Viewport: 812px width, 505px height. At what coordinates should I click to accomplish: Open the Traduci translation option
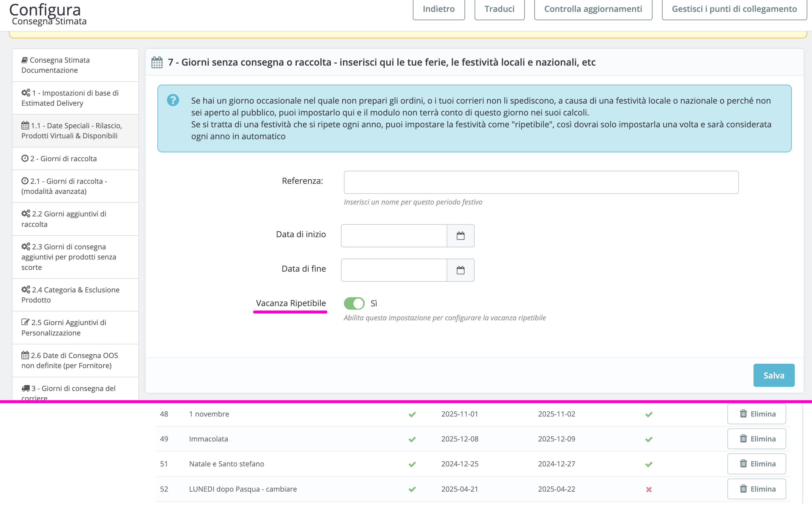pos(499,9)
